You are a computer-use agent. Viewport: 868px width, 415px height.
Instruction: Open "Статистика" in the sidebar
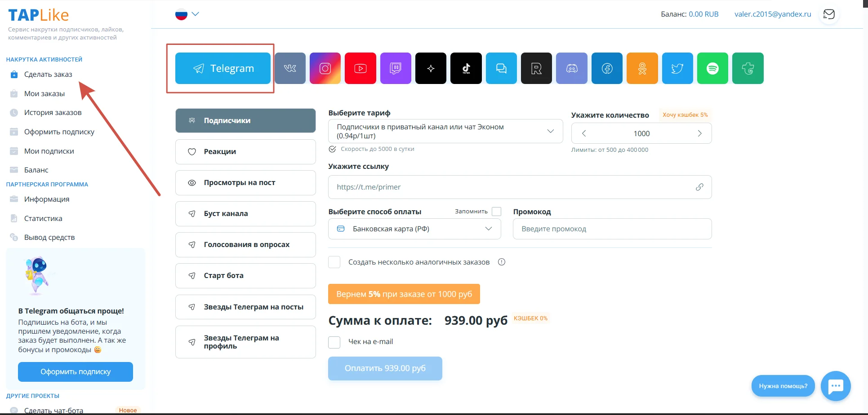tap(43, 219)
